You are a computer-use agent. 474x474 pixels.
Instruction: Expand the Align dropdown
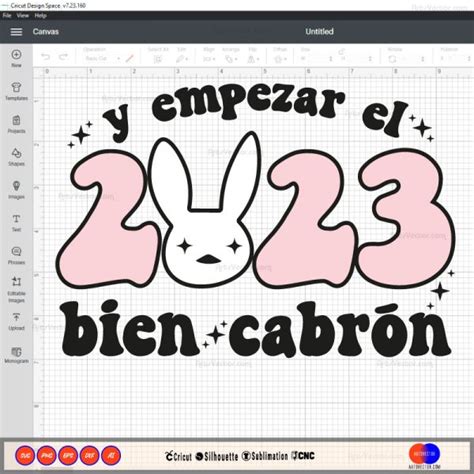coord(209,59)
